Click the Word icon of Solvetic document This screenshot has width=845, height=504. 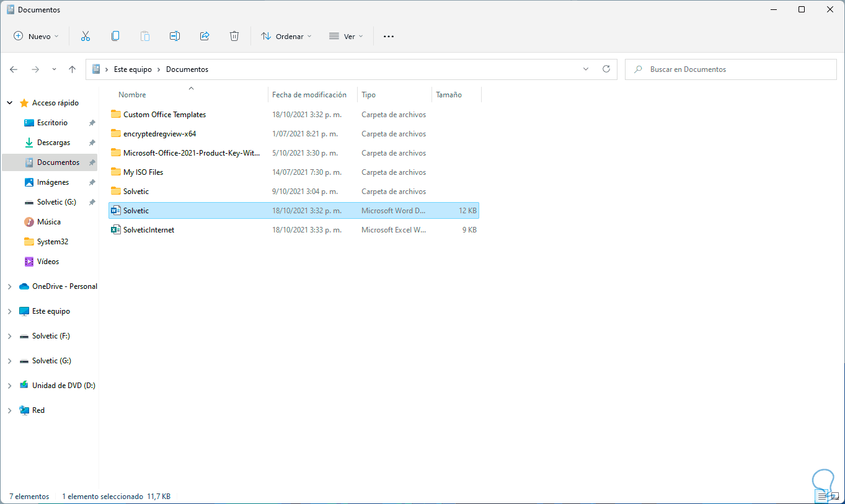pyautogui.click(x=115, y=211)
